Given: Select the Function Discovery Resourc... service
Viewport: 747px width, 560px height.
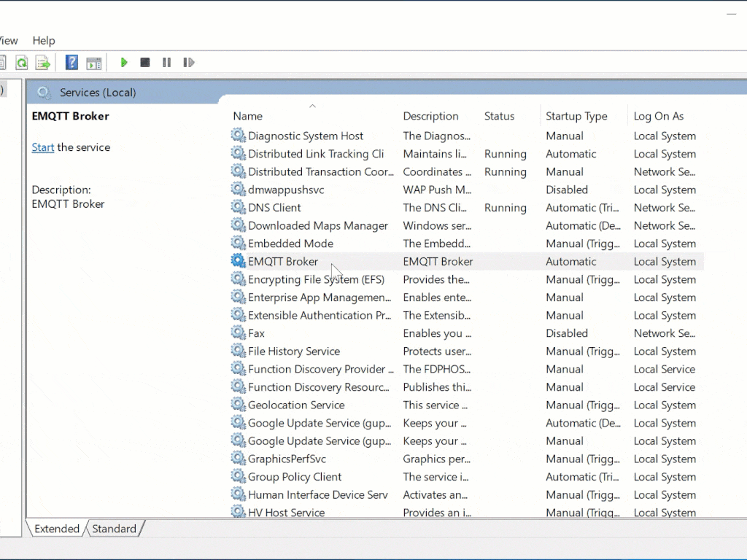Looking at the screenshot, I should coord(319,387).
